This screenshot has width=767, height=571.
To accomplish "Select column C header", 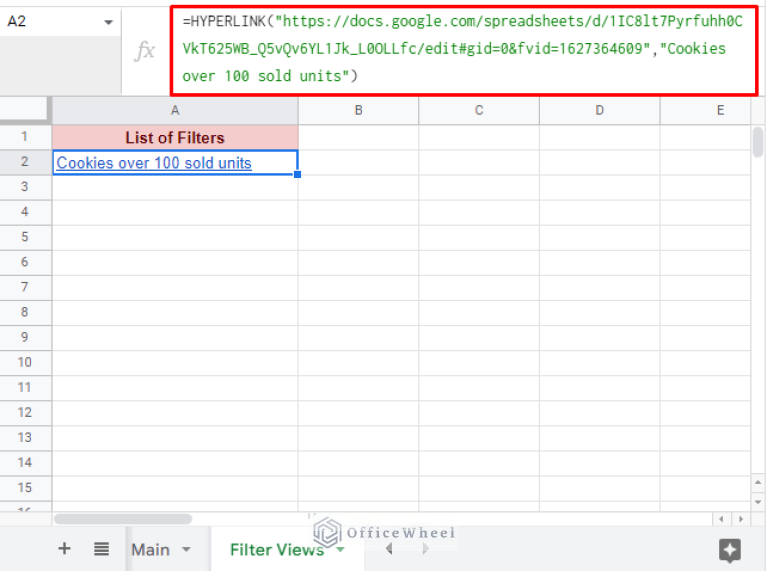I will click(x=479, y=111).
